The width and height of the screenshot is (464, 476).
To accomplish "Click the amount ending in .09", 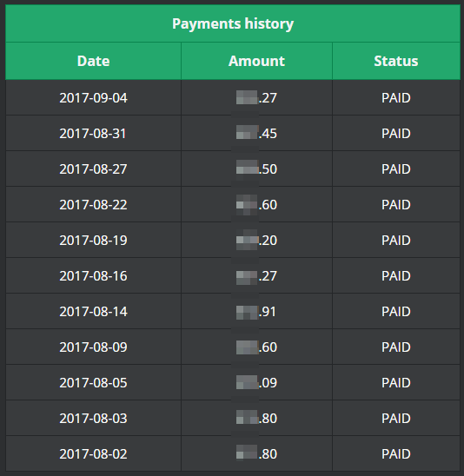I will (256, 383).
